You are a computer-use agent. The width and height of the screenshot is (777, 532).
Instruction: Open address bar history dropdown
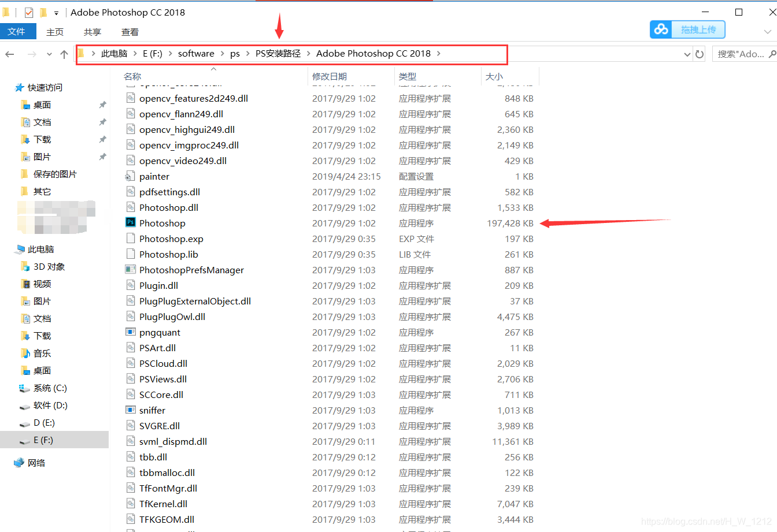(x=687, y=54)
